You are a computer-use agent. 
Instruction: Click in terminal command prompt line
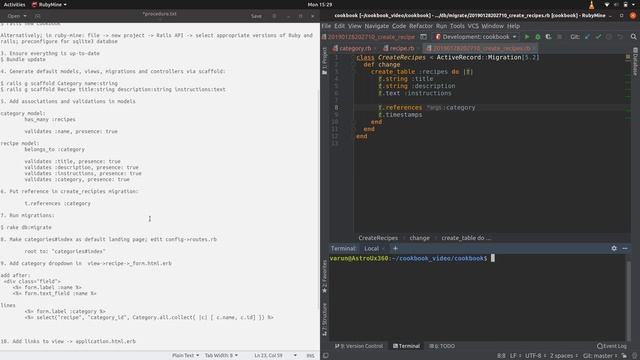pyautogui.click(x=478, y=258)
